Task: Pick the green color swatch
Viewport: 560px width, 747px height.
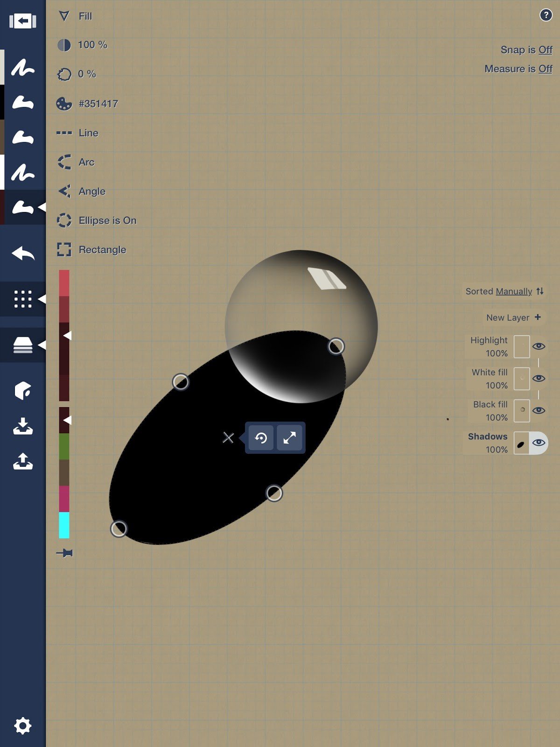Action: [x=64, y=446]
